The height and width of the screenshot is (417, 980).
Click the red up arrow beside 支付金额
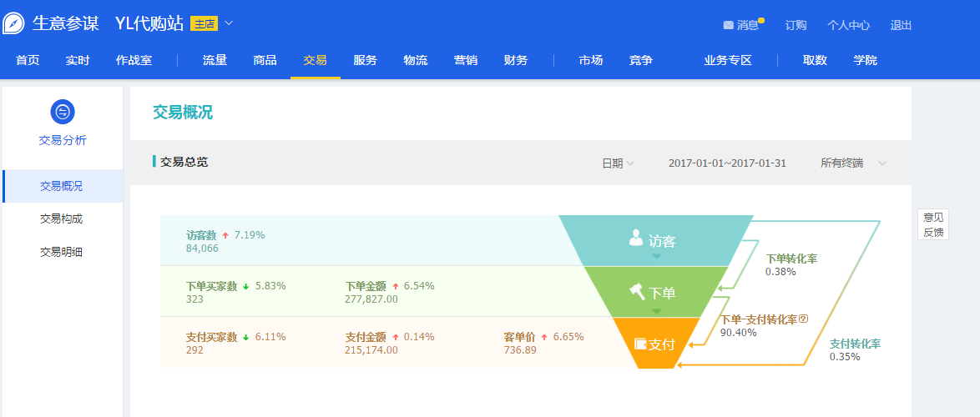395,337
